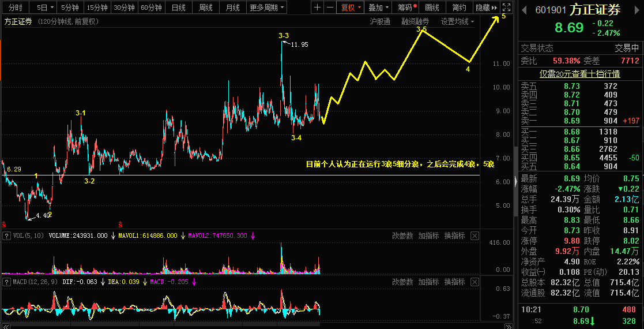
Task: Click 加指标 on the MACD panel
Action: coord(428,282)
